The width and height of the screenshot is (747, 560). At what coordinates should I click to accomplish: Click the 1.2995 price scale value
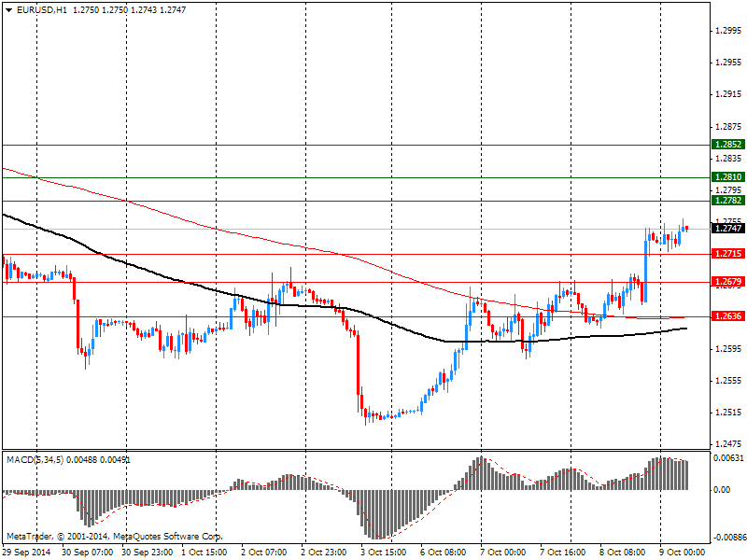click(x=728, y=31)
